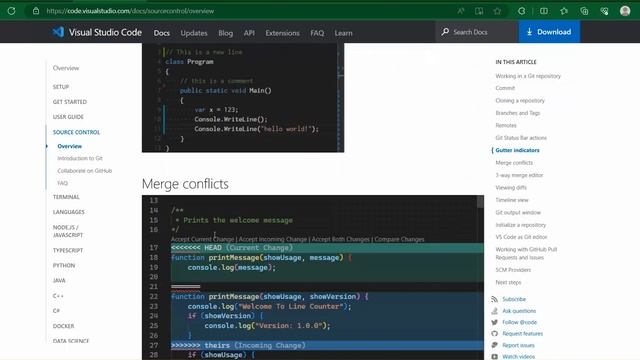The image size is (640, 360).
Task: Expand the NODE.JS / JAVASCRIPT section
Action: click(x=68, y=231)
